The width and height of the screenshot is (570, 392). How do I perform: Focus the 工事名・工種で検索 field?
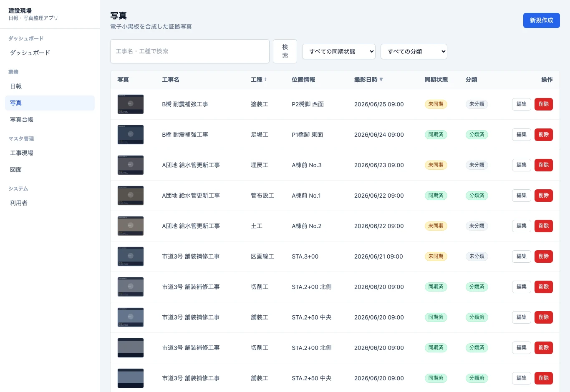point(190,51)
